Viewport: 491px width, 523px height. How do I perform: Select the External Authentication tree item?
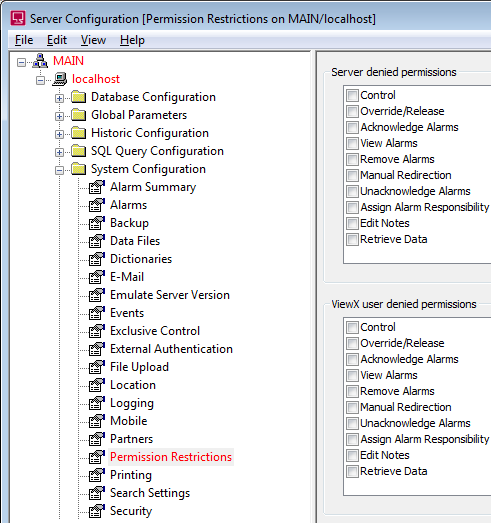click(171, 349)
